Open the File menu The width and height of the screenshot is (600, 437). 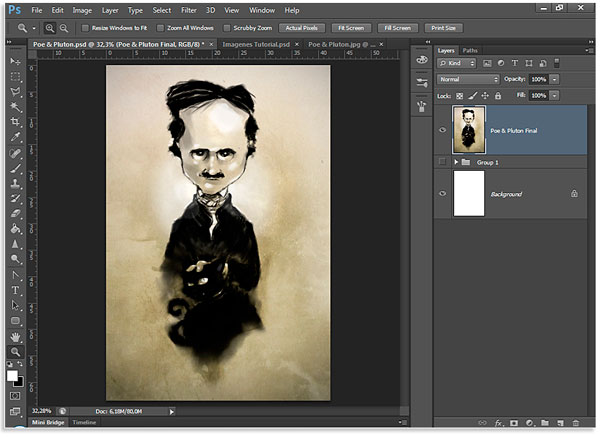point(37,10)
